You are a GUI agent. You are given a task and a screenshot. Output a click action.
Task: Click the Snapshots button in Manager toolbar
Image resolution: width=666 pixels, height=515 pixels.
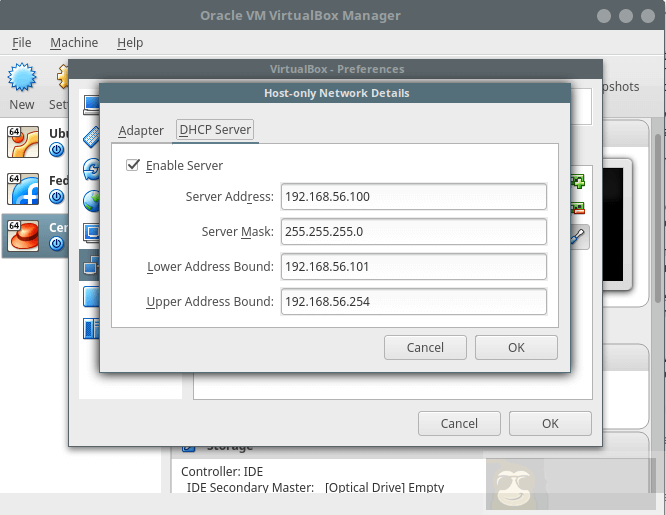621,87
